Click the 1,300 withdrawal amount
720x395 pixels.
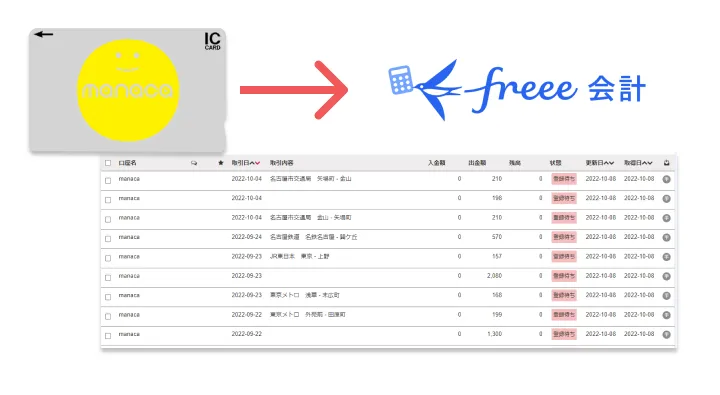(x=495, y=334)
